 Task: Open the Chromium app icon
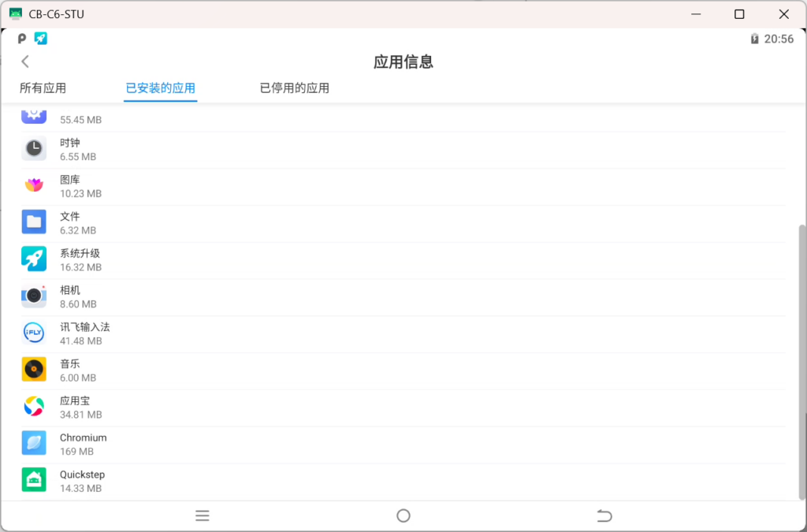(x=34, y=443)
